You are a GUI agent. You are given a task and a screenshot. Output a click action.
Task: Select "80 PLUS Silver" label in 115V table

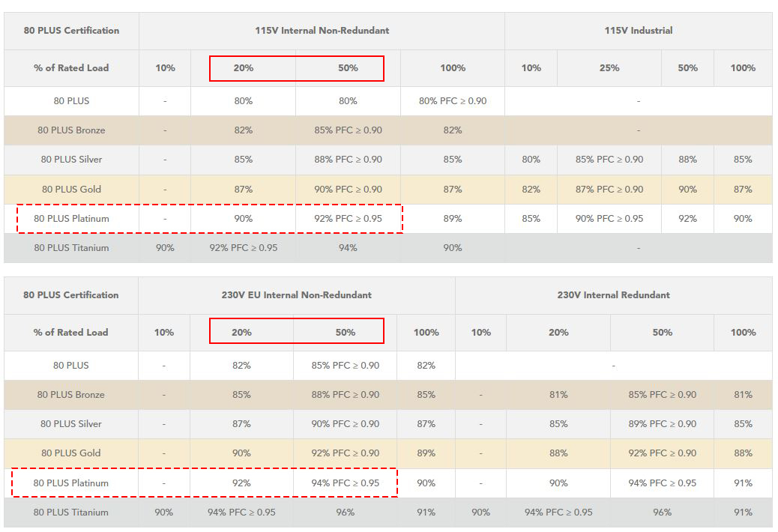(71, 160)
